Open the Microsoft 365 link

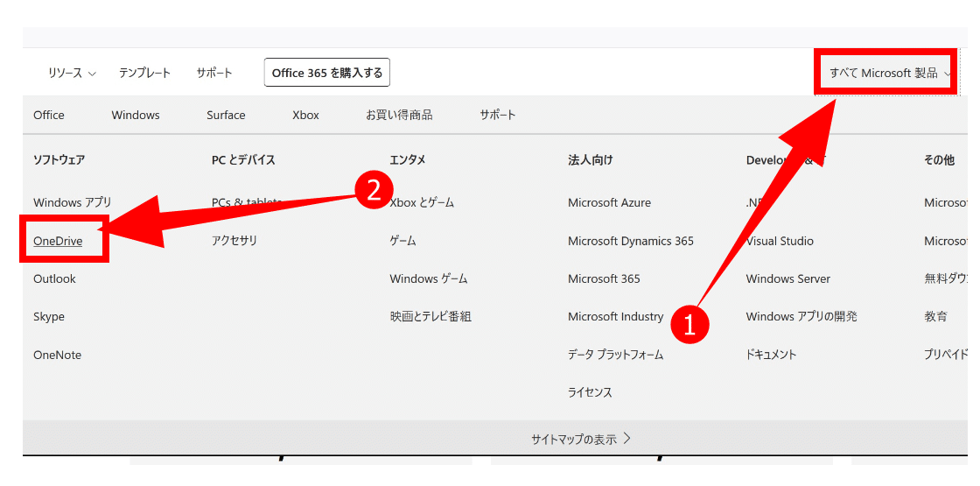click(605, 279)
